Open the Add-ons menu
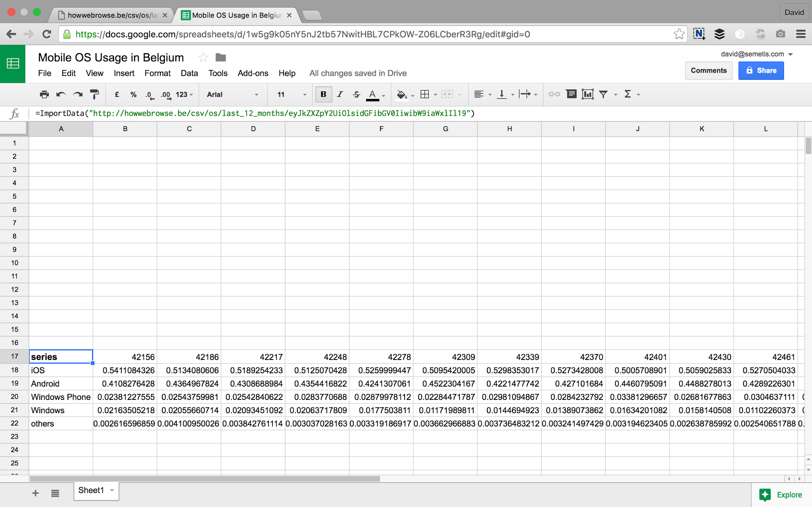The width and height of the screenshot is (812, 507). [x=253, y=73]
